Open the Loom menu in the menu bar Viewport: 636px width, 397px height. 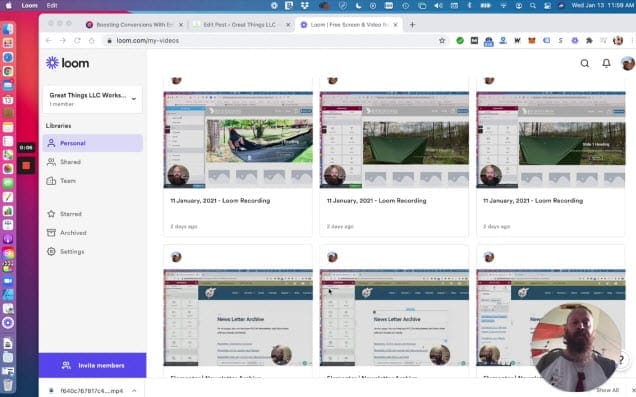[29, 6]
